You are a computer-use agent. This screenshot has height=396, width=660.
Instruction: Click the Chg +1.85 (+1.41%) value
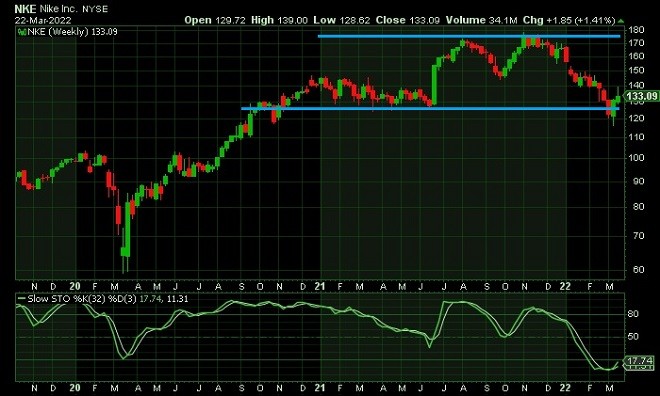click(569, 20)
